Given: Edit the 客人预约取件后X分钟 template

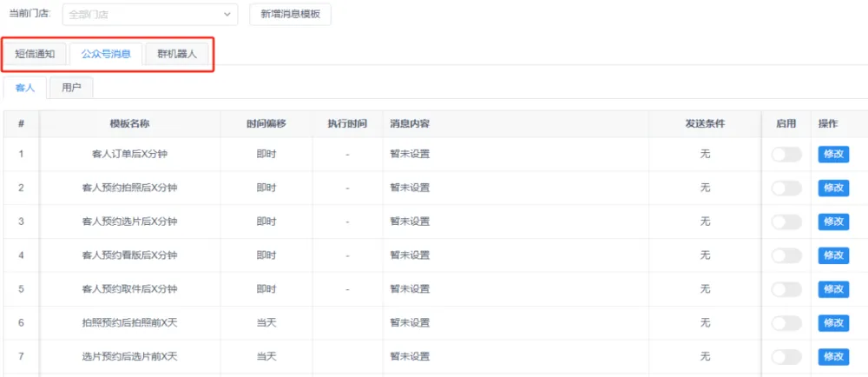Looking at the screenshot, I should [x=833, y=289].
